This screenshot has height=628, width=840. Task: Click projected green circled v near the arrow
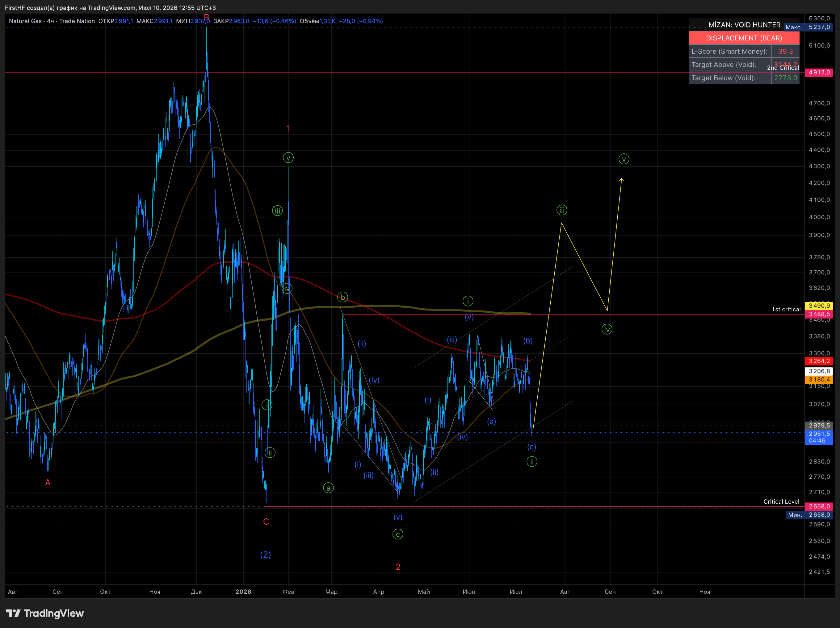[x=624, y=159]
